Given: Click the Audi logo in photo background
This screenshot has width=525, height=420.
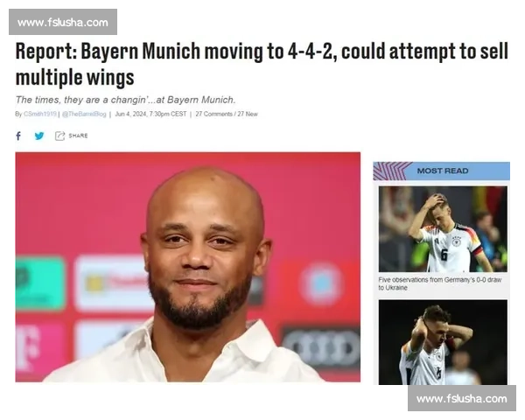Looking at the screenshot, I should pos(321,347).
